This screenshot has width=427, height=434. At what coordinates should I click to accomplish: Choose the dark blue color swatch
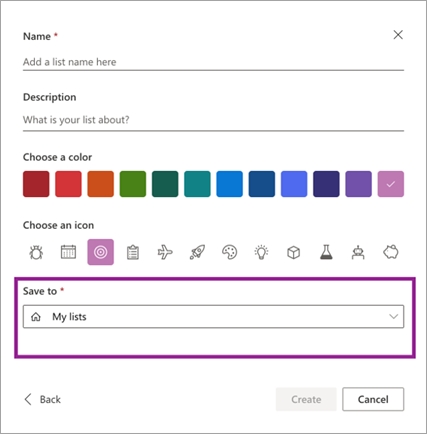point(262,184)
